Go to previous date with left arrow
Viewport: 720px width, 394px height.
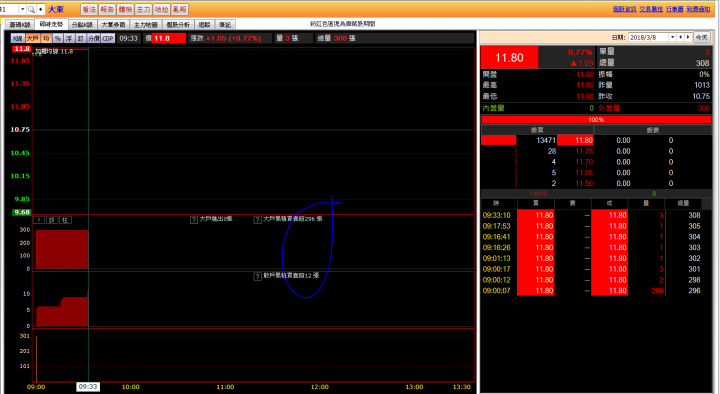click(x=681, y=37)
